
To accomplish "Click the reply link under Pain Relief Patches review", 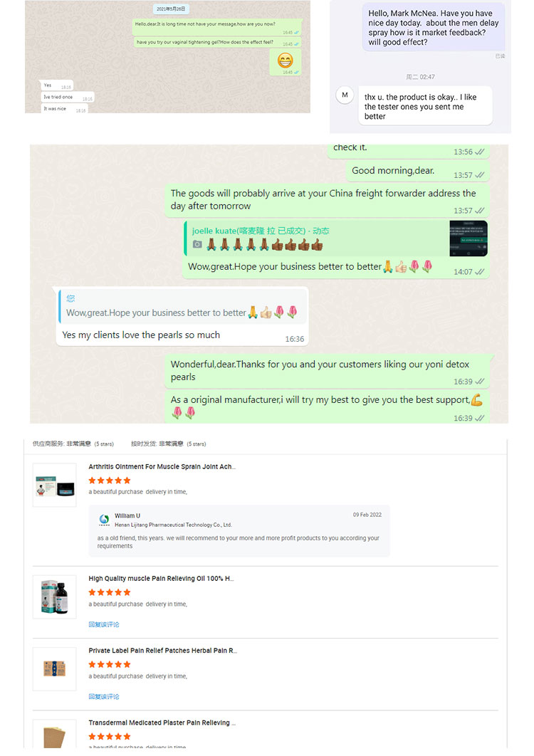I will pyautogui.click(x=104, y=697).
